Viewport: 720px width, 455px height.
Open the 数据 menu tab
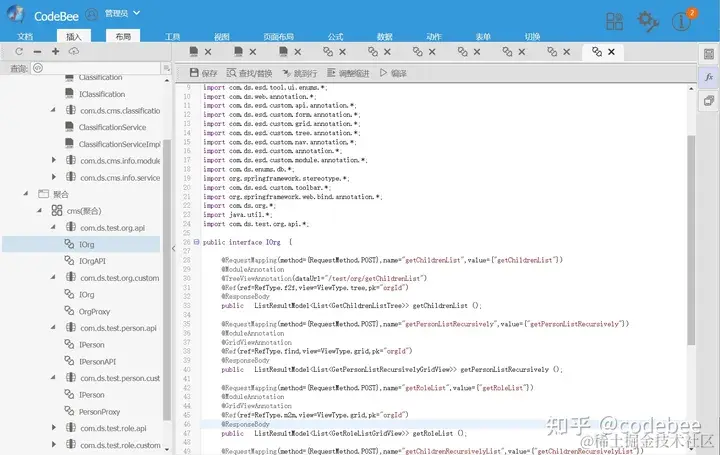[385, 36]
